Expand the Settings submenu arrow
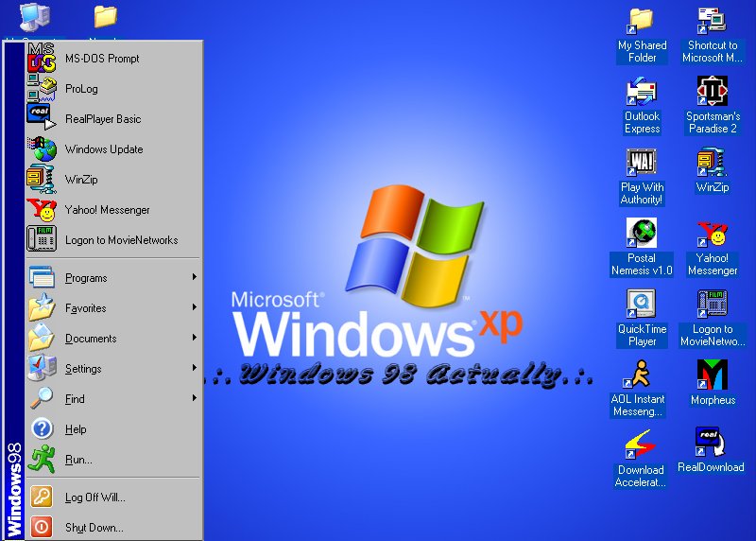756x541 pixels. pyautogui.click(x=195, y=368)
